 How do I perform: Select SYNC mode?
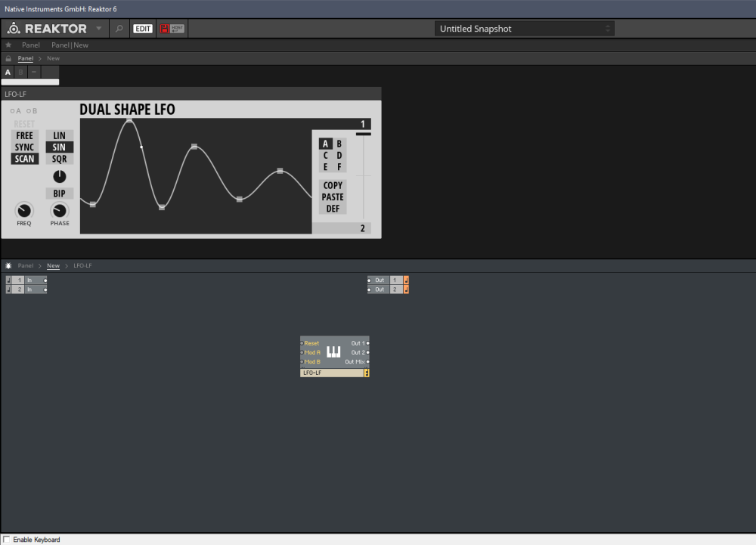click(25, 147)
